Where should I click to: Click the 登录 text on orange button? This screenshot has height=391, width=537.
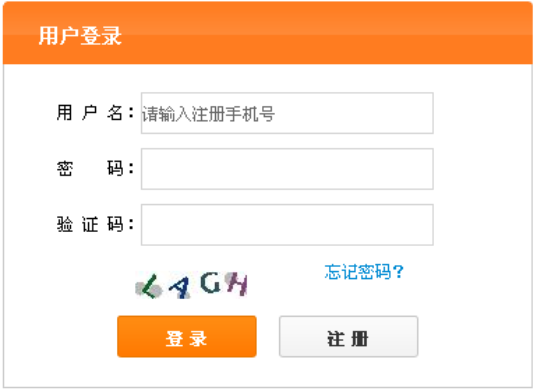click(x=186, y=339)
